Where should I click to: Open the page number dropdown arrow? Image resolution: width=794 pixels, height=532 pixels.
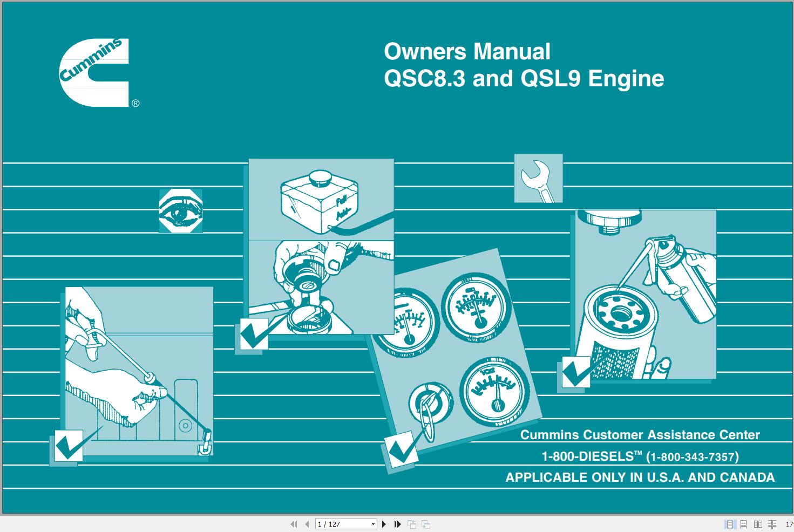point(372,524)
